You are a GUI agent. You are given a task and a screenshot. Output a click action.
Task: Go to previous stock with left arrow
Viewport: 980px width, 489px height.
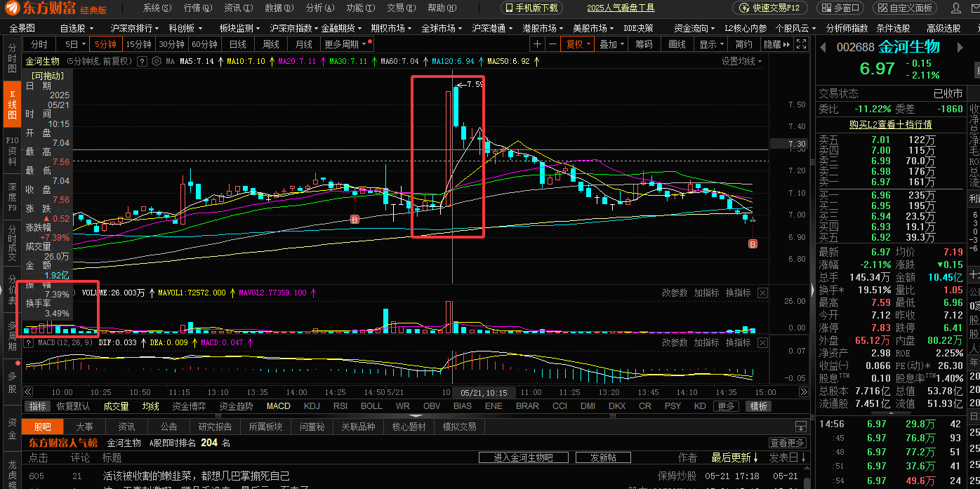pyautogui.click(x=823, y=47)
